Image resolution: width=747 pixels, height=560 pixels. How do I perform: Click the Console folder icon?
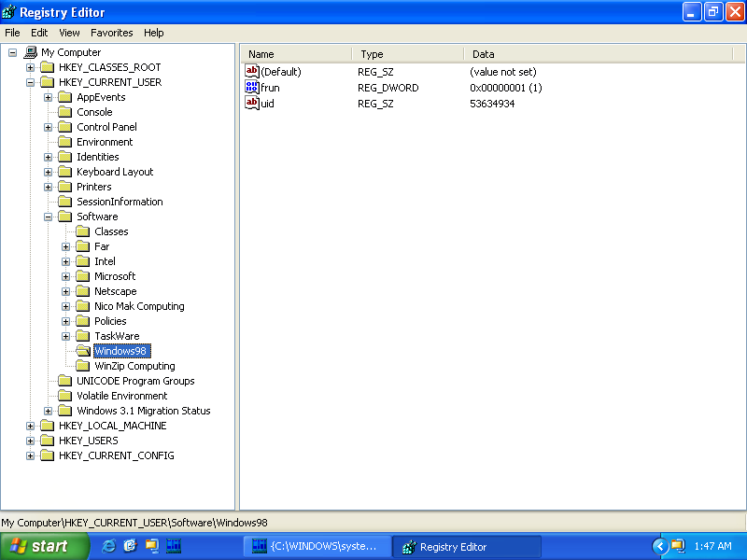tap(64, 112)
